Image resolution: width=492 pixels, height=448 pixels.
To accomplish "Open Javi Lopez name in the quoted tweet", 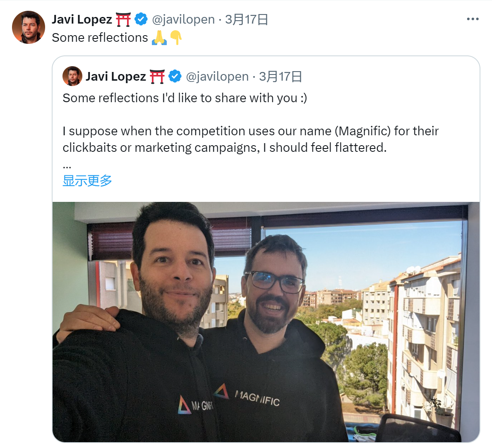I will click(116, 77).
